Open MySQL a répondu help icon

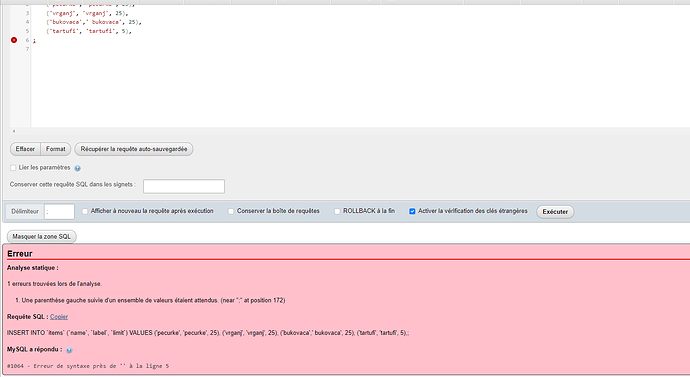tap(69, 350)
